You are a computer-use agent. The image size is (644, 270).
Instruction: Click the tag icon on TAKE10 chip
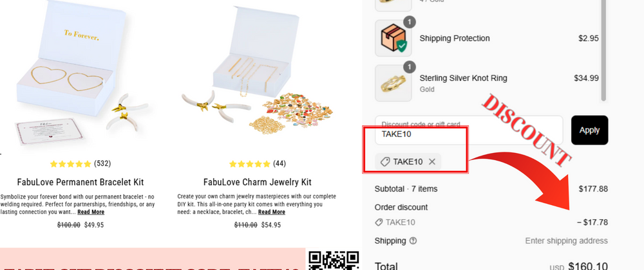[385, 161]
